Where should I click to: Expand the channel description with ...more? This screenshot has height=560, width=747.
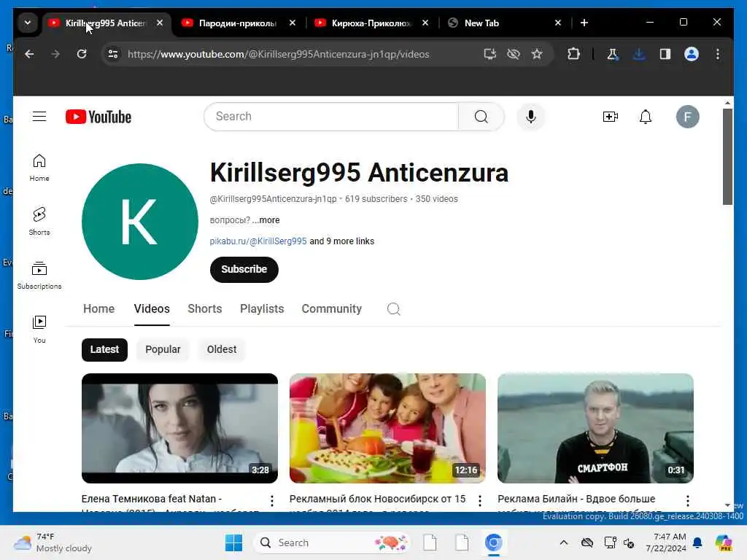266,220
